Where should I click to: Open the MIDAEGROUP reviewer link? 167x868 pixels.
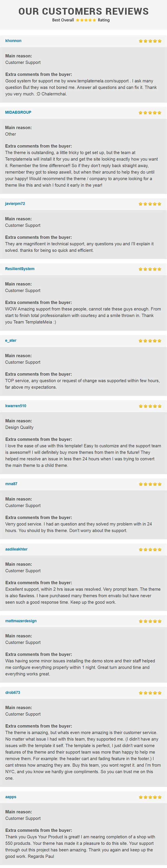click(18, 113)
